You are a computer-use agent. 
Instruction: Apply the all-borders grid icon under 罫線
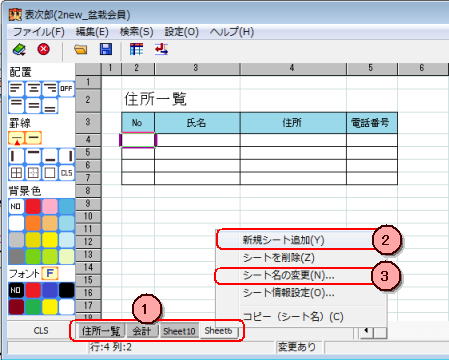pyautogui.click(x=16, y=173)
